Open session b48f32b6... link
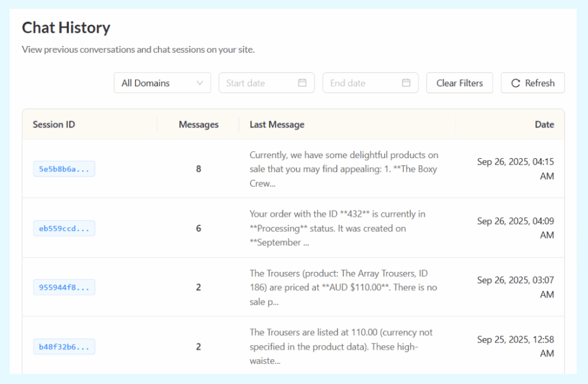588x384 pixels. tap(64, 347)
